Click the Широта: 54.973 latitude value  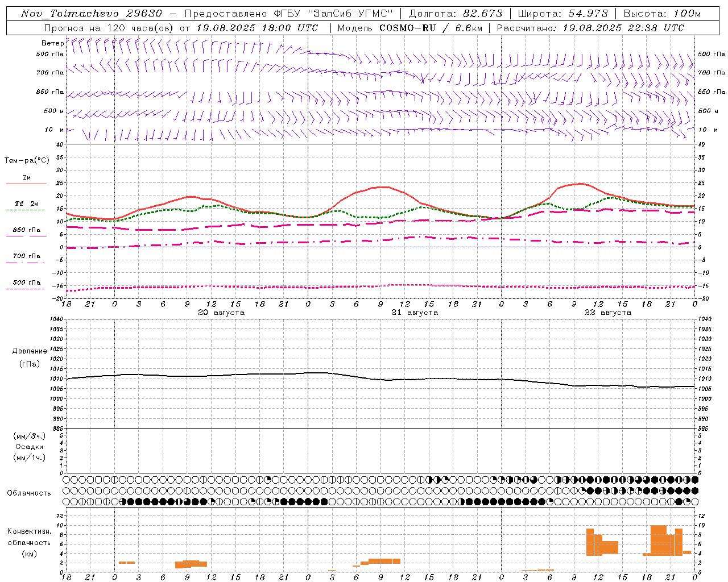click(562, 14)
